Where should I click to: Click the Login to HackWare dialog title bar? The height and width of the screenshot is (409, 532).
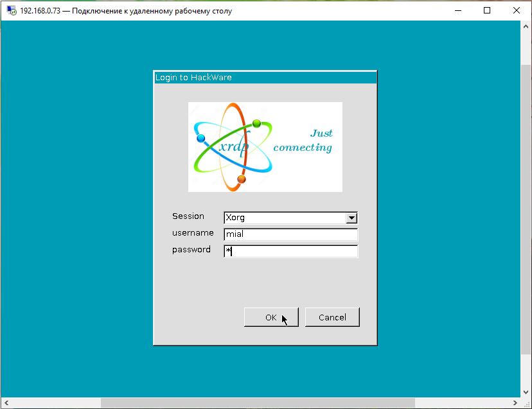click(x=265, y=77)
